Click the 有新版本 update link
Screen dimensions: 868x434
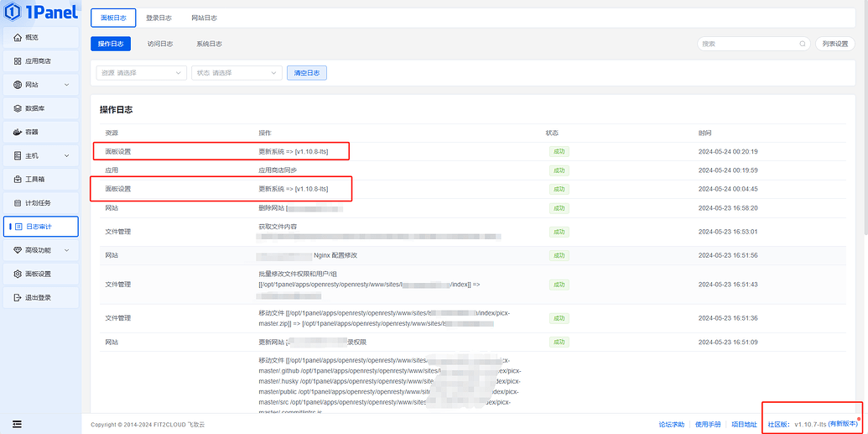(x=843, y=423)
